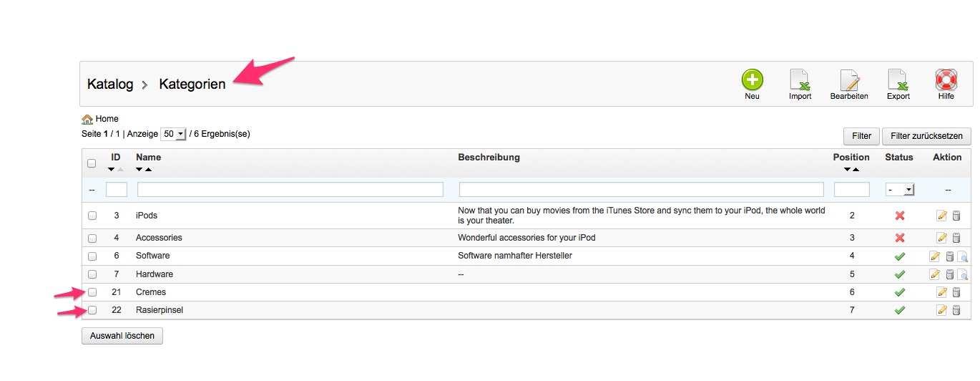Viewport: 980px width, 381px height.
Task: Open the Anzeige 50 results dropdown
Action: [173, 134]
